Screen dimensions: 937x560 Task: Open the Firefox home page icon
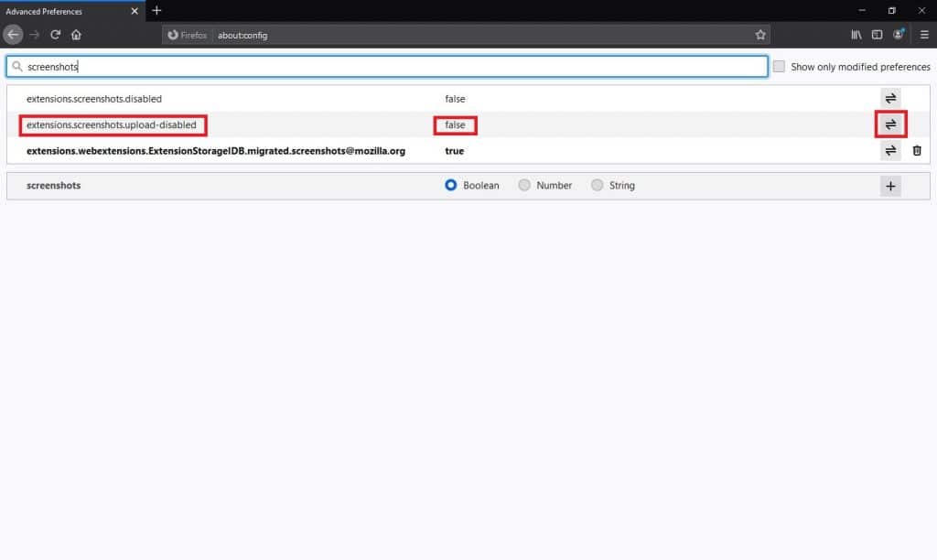pos(76,35)
